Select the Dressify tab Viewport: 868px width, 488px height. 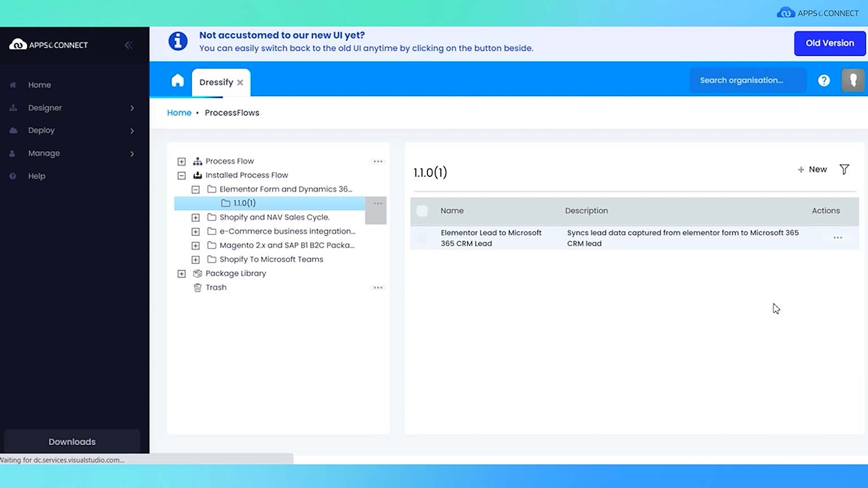(216, 82)
